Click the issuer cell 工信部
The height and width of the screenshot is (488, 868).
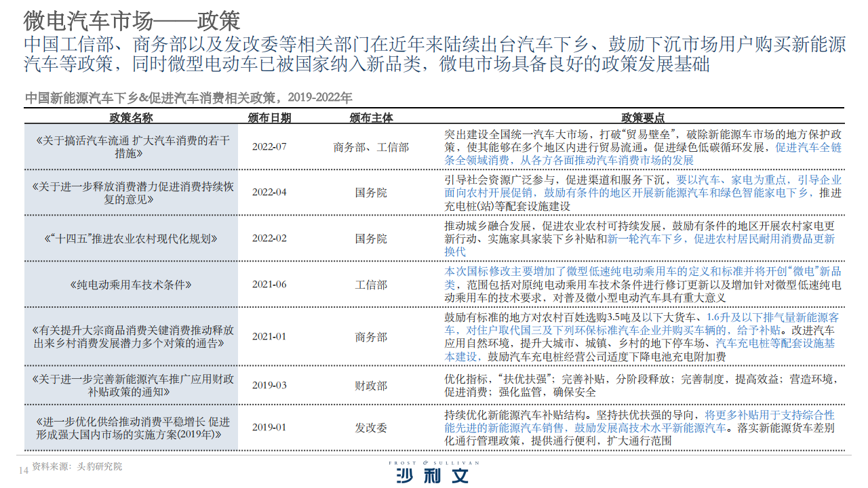371,285
